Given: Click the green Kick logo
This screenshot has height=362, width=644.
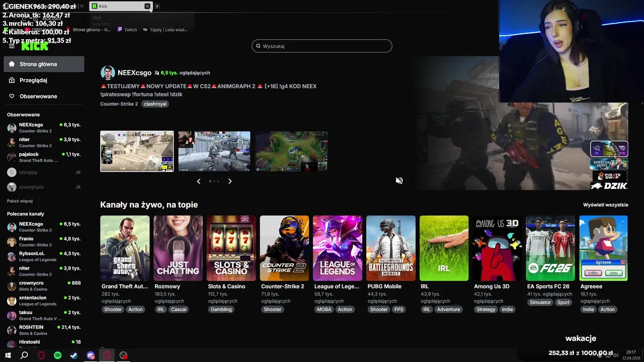Looking at the screenshot, I should click(x=35, y=46).
